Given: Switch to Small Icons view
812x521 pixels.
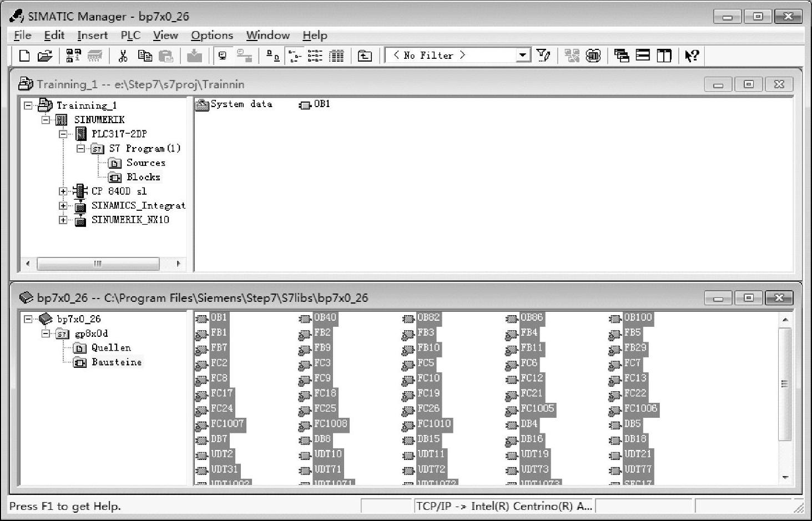Looking at the screenshot, I should [x=294, y=55].
